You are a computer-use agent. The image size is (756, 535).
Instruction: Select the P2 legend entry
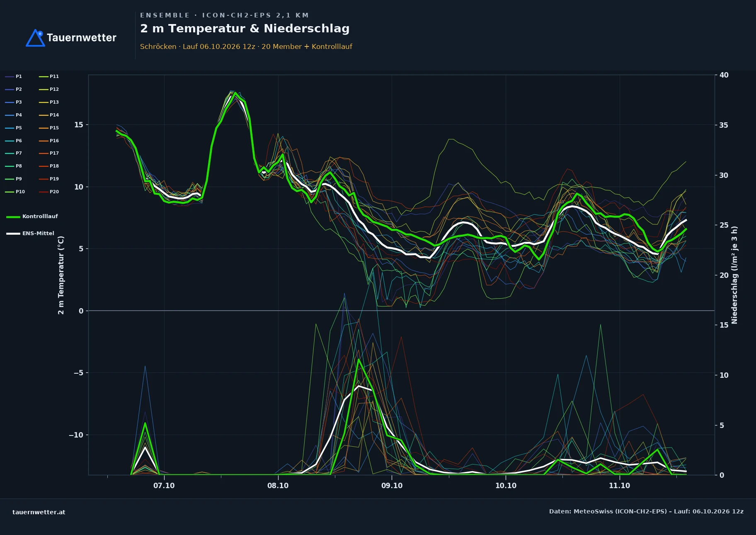tap(14, 89)
